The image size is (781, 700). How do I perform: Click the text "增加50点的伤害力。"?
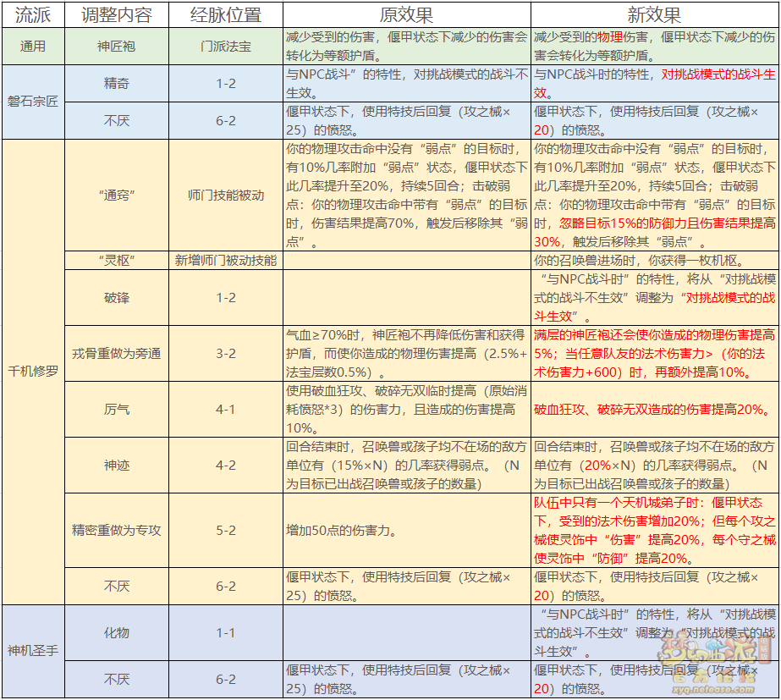pyautogui.click(x=344, y=530)
